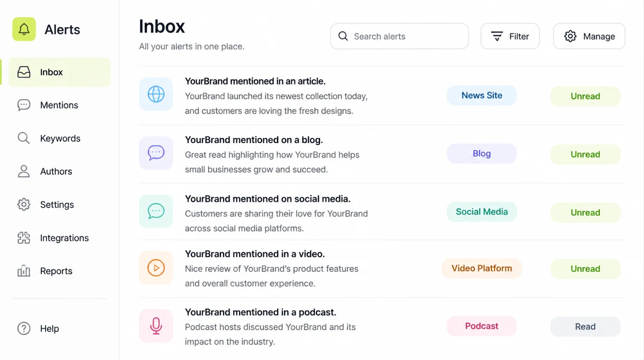Click the Authors person icon

24,171
